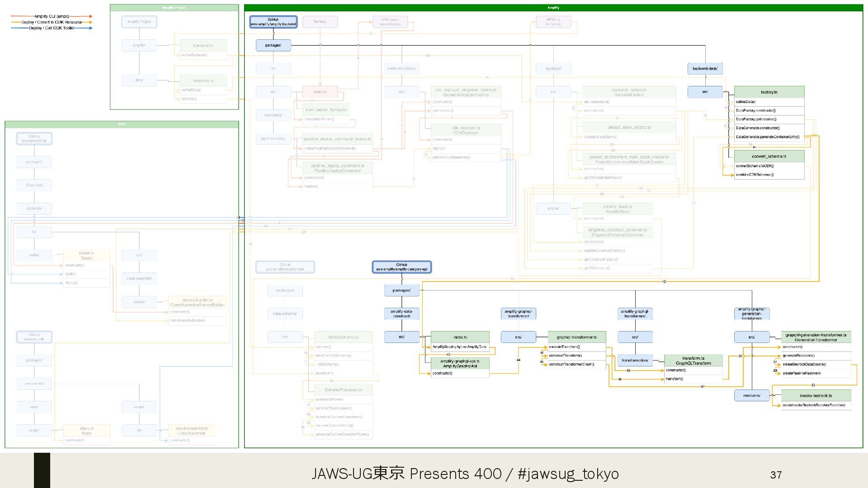Open the convert_schema.ts file header
Viewport: 868px width, 488px height.
click(x=769, y=156)
